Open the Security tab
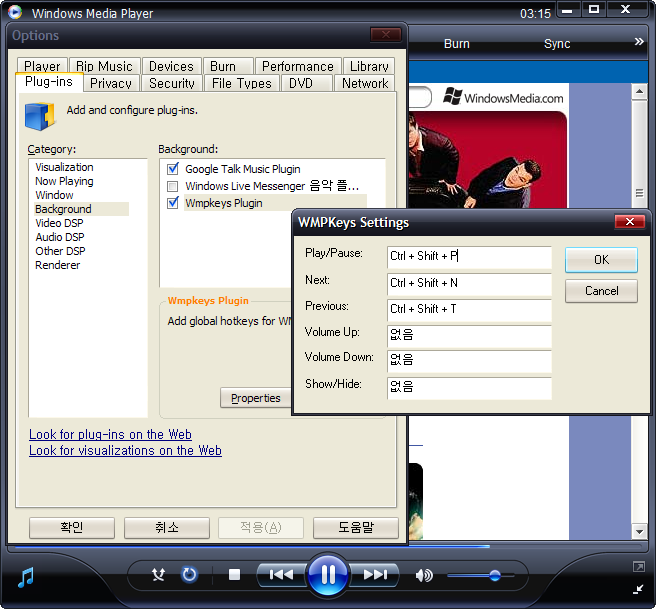This screenshot has height=609, width=656. point(172,83)
